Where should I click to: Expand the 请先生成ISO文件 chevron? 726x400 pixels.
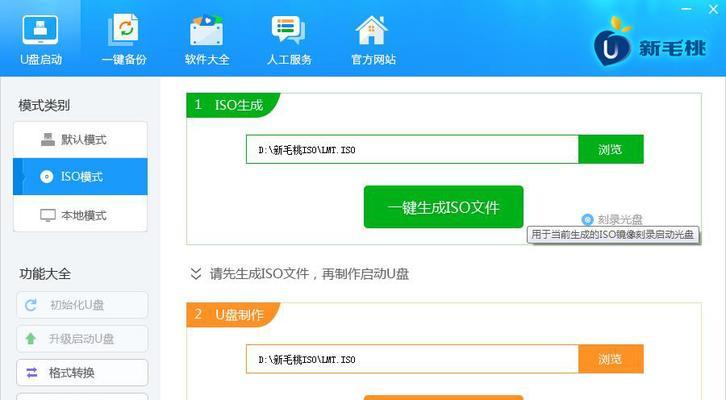pyautogui.click(x=196, y=274)
